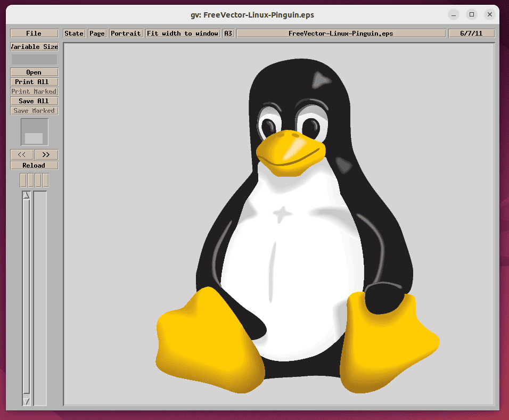
Task: Open the Portrait orientation dropdown
Action: click(126, 33)
